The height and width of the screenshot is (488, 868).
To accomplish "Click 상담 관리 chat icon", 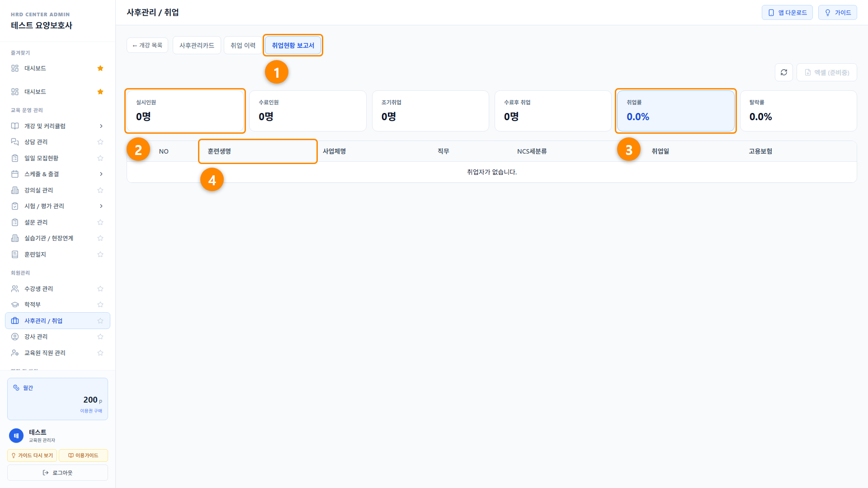I will [x=15, y=142].
